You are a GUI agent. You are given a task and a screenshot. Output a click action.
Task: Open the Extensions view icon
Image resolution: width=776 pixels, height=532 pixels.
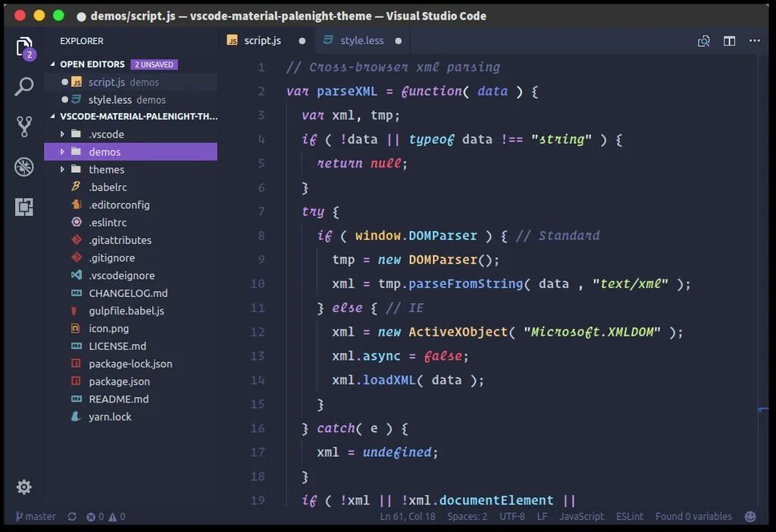(x=24, y=207)
